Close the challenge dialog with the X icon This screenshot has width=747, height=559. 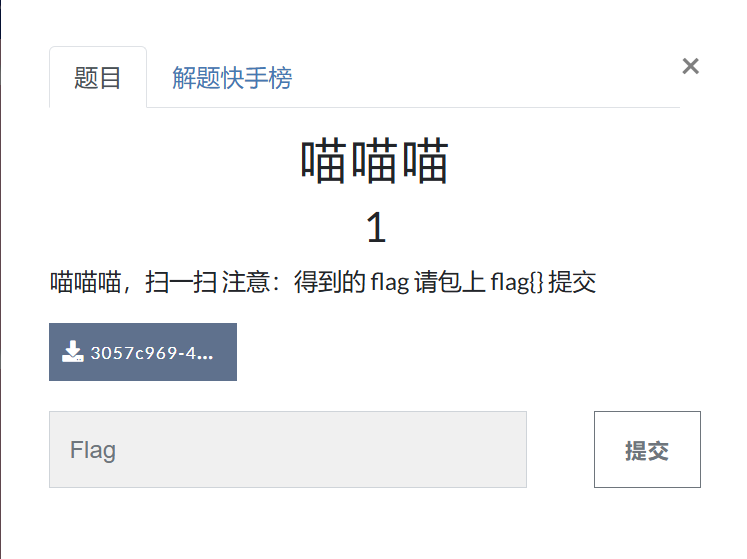(x=690, y=66)
